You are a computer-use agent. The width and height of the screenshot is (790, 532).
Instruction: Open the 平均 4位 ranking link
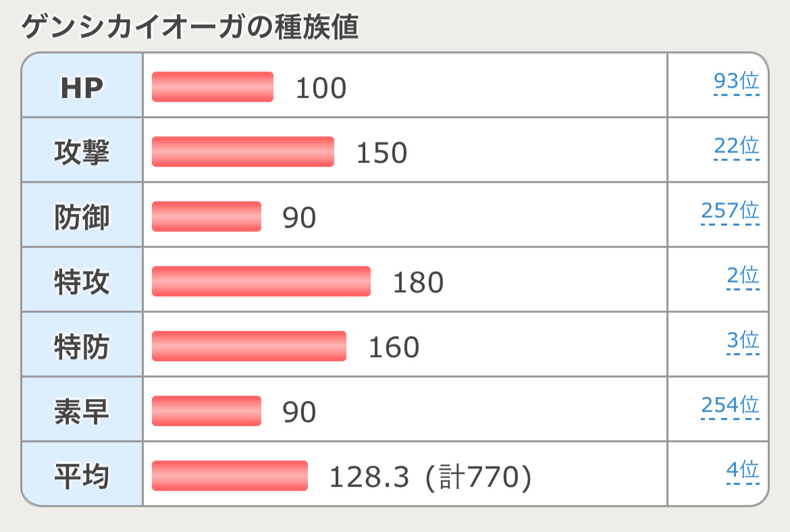pos(743,471)
